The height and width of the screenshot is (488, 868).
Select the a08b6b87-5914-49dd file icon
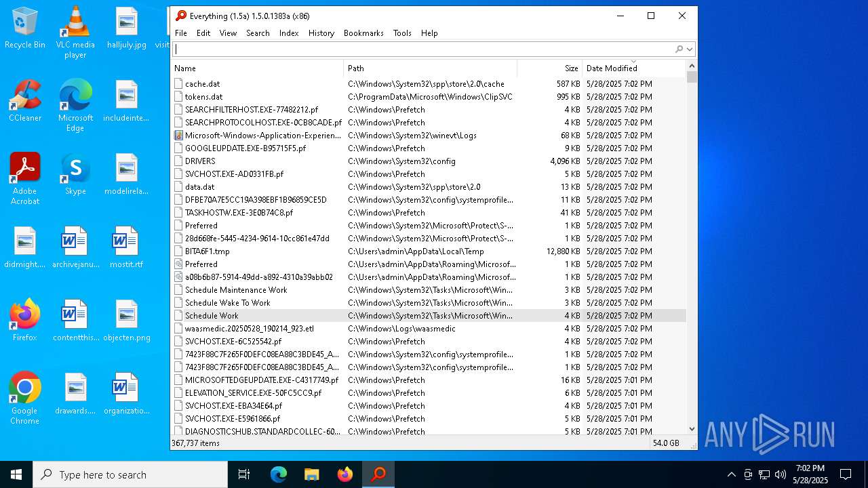[178, 277]
